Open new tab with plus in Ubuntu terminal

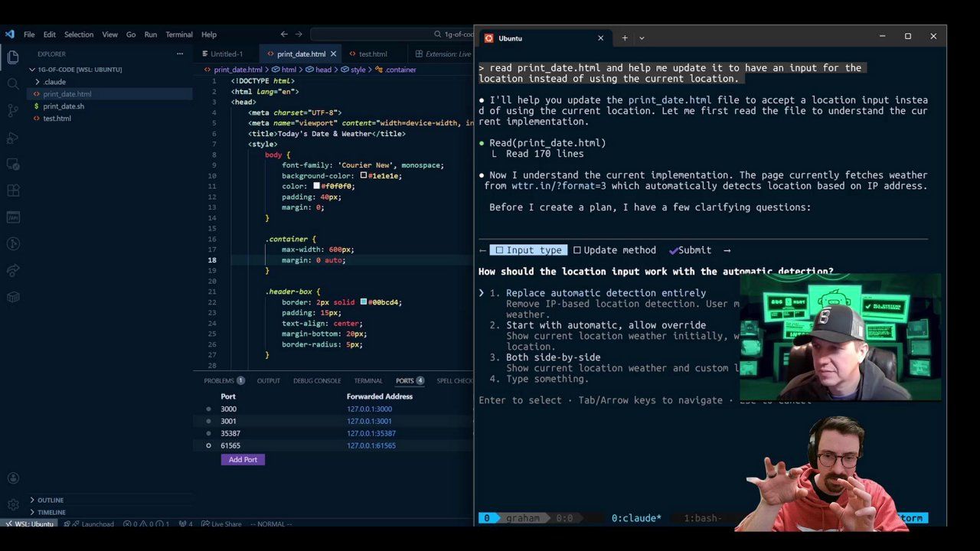[625, 37]
